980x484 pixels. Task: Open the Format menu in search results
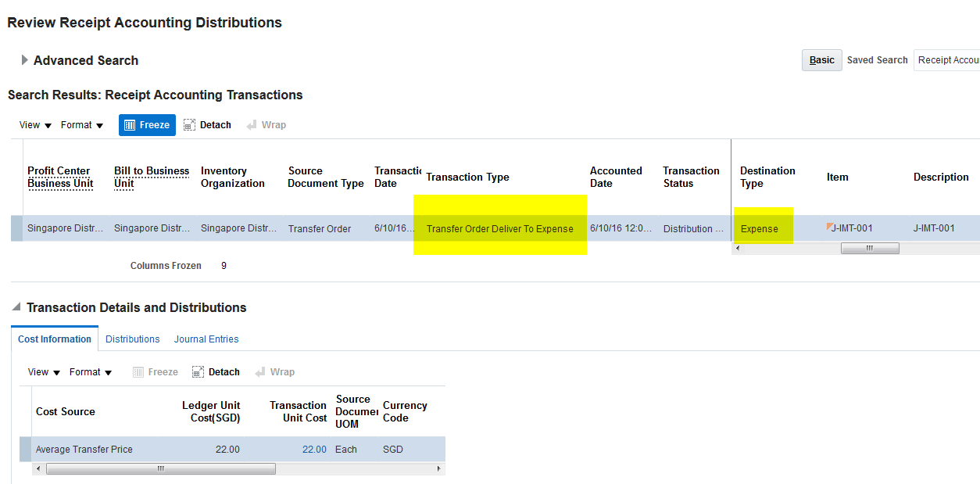(82, 125)
